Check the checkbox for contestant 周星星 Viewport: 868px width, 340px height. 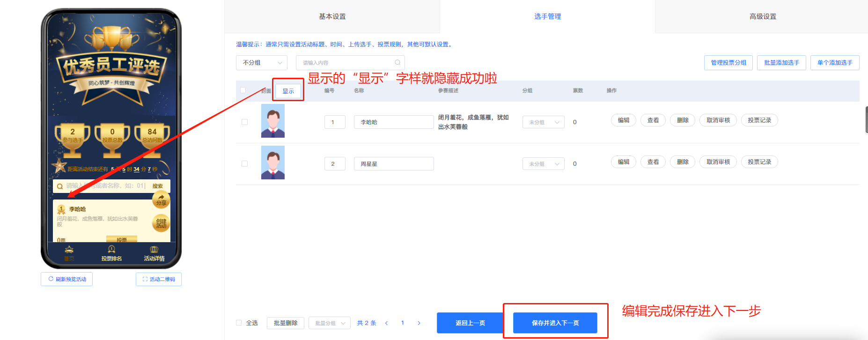(x=244, y=163)
